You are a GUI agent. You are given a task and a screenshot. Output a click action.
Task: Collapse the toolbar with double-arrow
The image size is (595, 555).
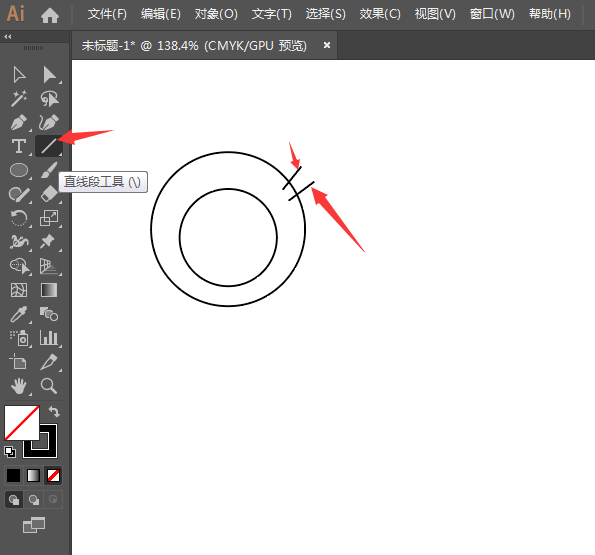pos(8,36)
